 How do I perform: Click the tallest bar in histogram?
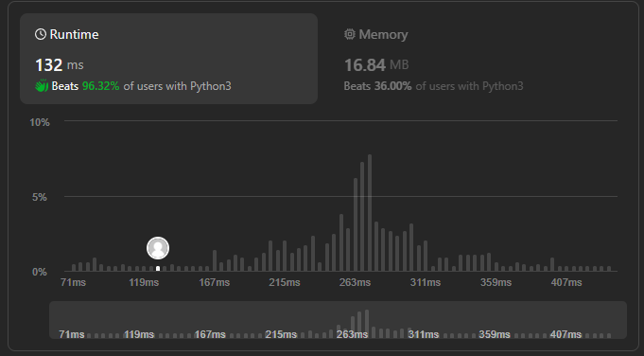point(370,213)
